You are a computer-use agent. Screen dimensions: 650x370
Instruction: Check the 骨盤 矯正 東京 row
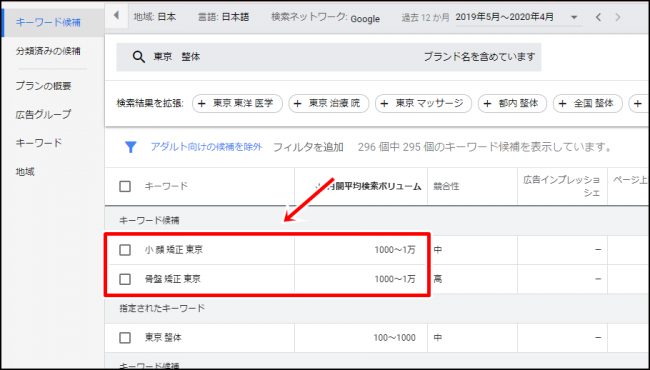125,279
